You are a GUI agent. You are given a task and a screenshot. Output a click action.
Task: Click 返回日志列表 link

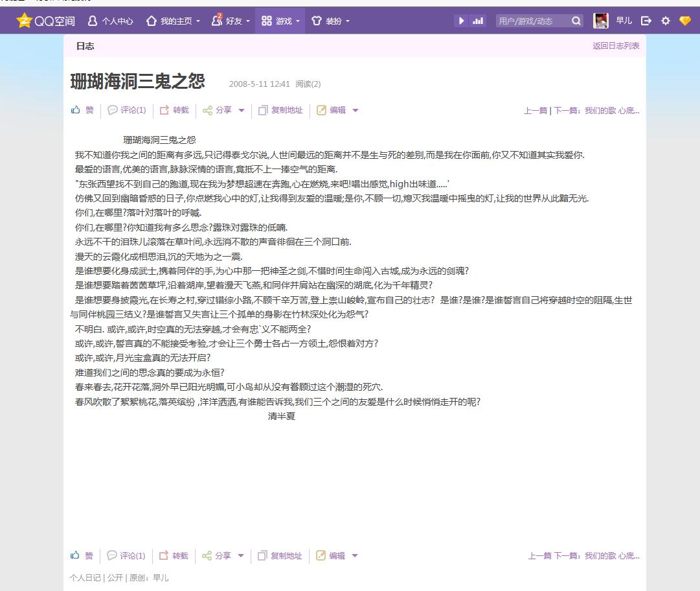point(616,45)
